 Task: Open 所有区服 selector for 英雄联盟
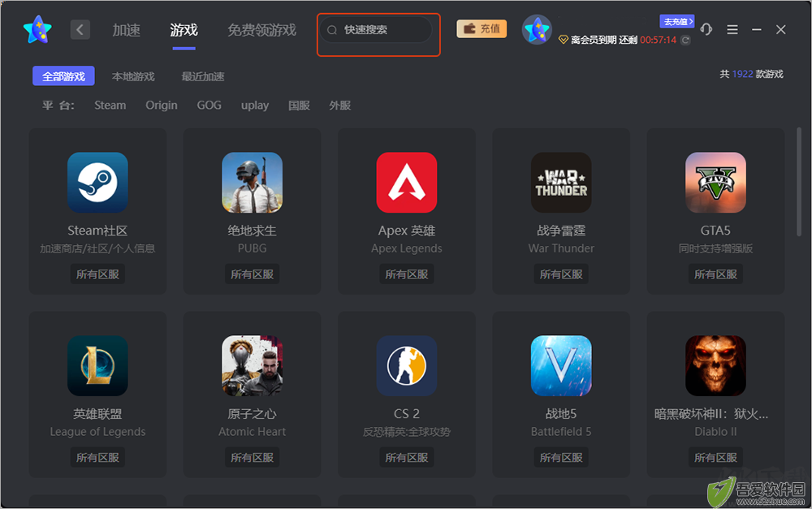click(97, 457)
